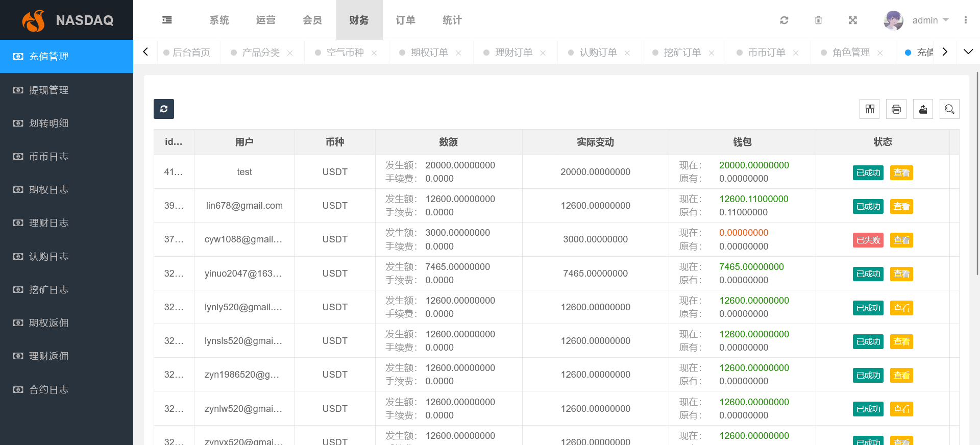Open the vertical three-dot more menu
The height and width of the screenshot is (445, 980).
965,20
